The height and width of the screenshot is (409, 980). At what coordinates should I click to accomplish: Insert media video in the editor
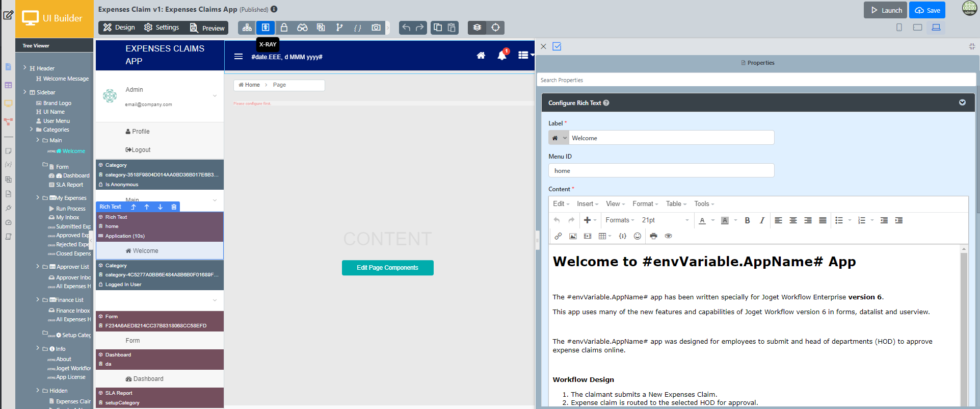pyautogui.click(x=588, y=236)
